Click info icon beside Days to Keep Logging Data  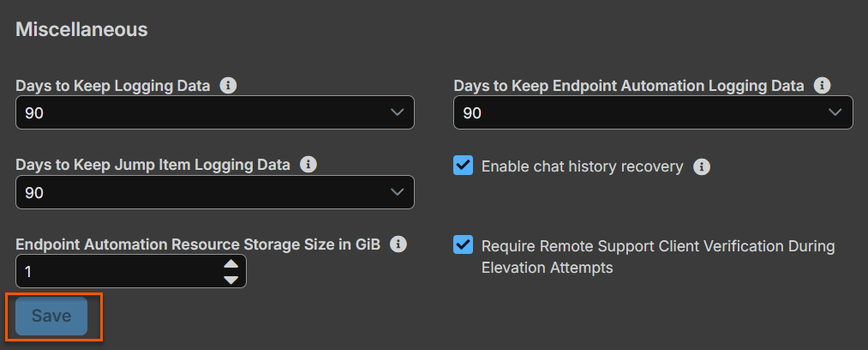pyautogui.click(x=228, y=86)
